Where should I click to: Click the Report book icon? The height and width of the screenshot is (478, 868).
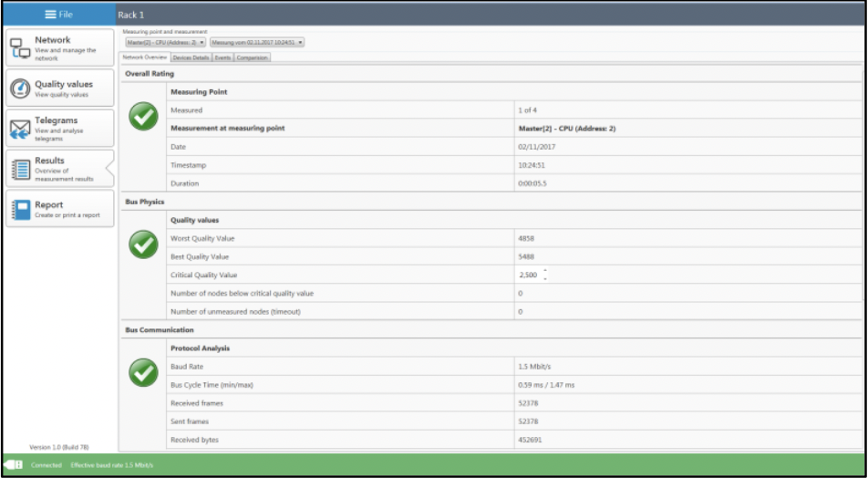coord(20,210)
